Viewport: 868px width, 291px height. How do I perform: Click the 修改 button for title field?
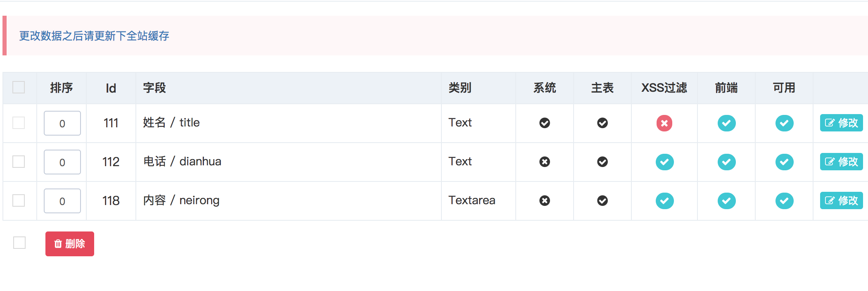tap(841, 123)
